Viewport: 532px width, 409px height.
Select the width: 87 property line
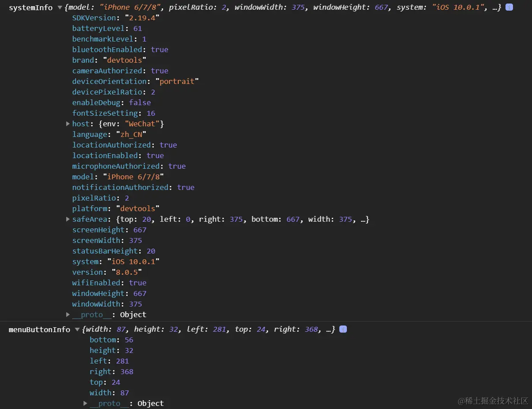click(x=109, y=393)
